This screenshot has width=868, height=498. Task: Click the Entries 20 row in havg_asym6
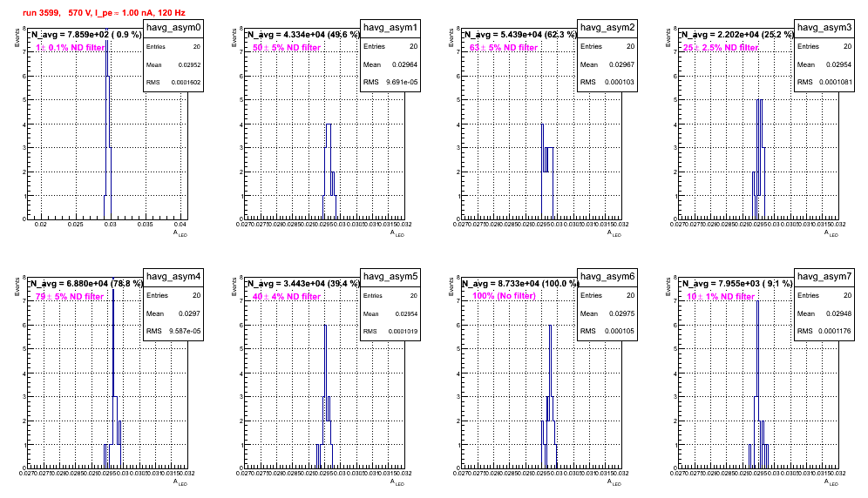(x=607, y=296)
